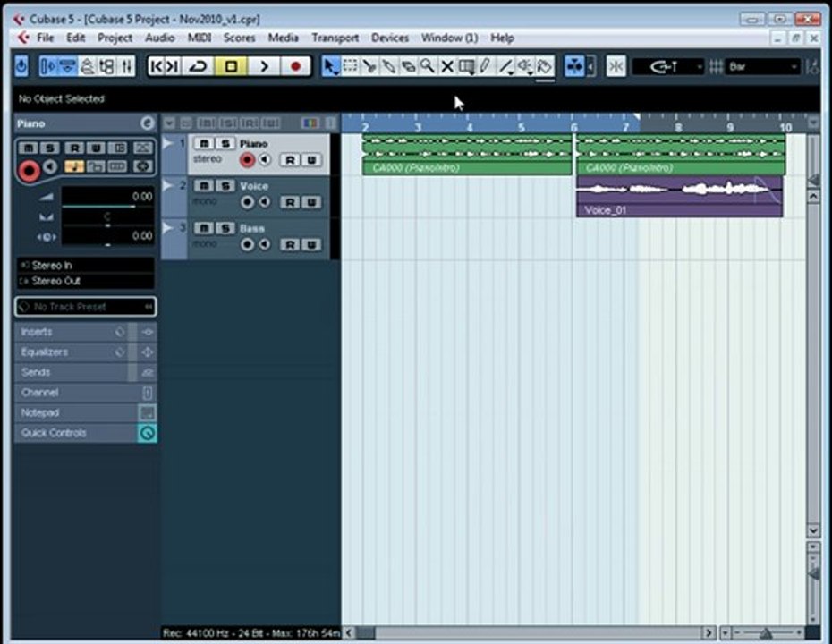Open the MIDI menu
Viewport: 832px width, 644px height.
click(x=200, y=38)
